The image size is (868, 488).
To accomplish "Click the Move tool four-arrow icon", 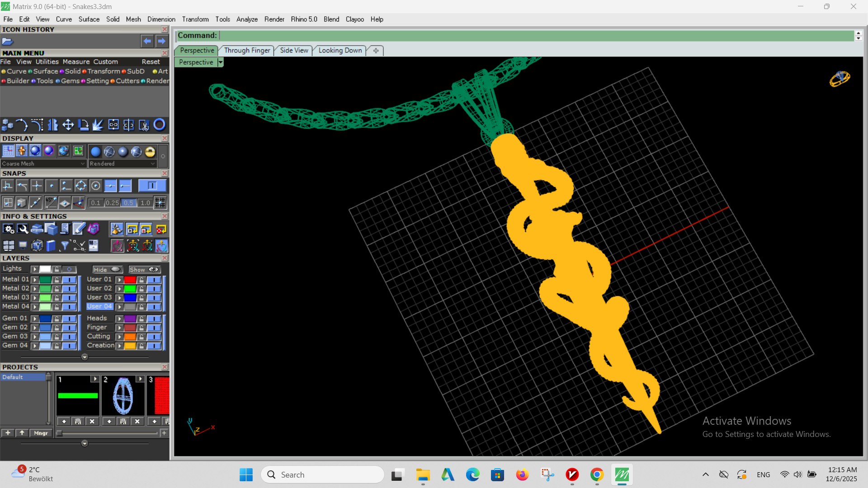I will (x=68, y=125).
